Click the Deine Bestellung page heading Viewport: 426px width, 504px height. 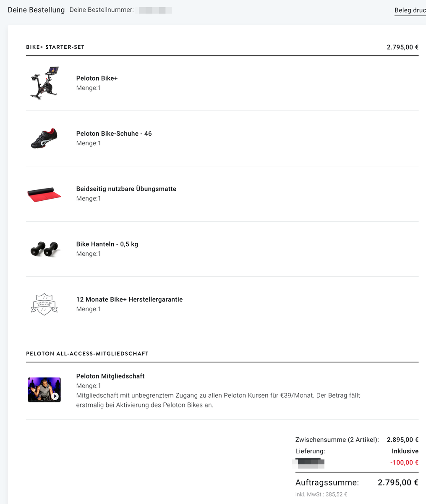[36, 10]
